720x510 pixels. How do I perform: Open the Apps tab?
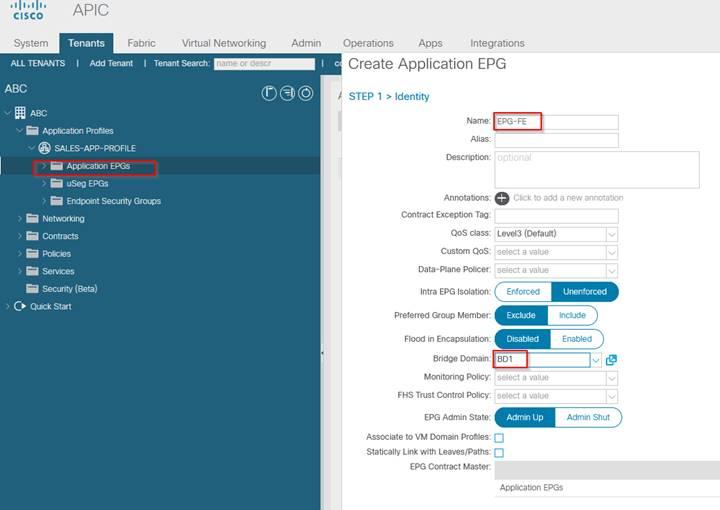(x=430, y=43)
